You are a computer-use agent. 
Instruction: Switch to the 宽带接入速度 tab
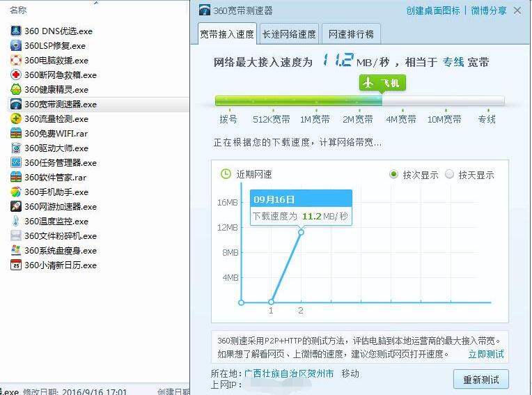click(227, 34)
